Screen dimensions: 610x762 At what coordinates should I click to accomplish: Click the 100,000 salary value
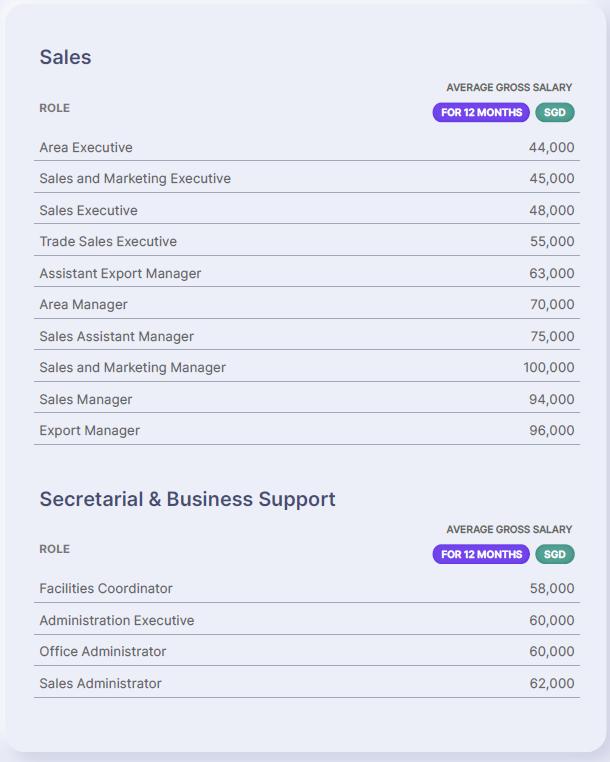tap(548, 367)
